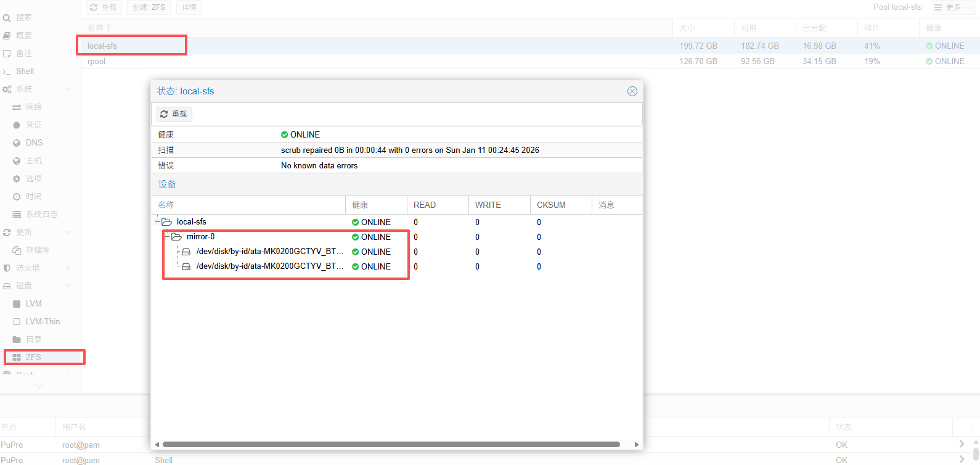
Task: Open 网络 network settings in sidebar
Action: pyautogui.click(x=33, y=107)
